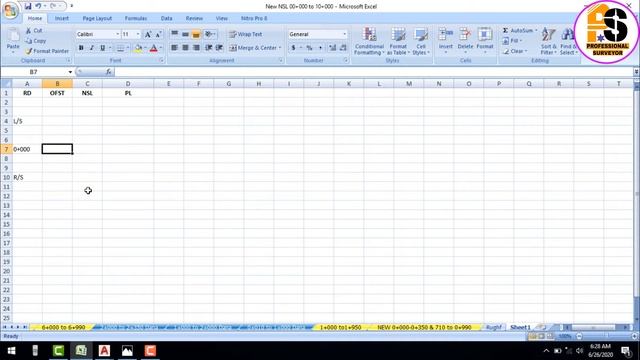Viewport: 640px width, 360px height.
Task: Click the Fill button in Editing group
Action: coord(512,41)
